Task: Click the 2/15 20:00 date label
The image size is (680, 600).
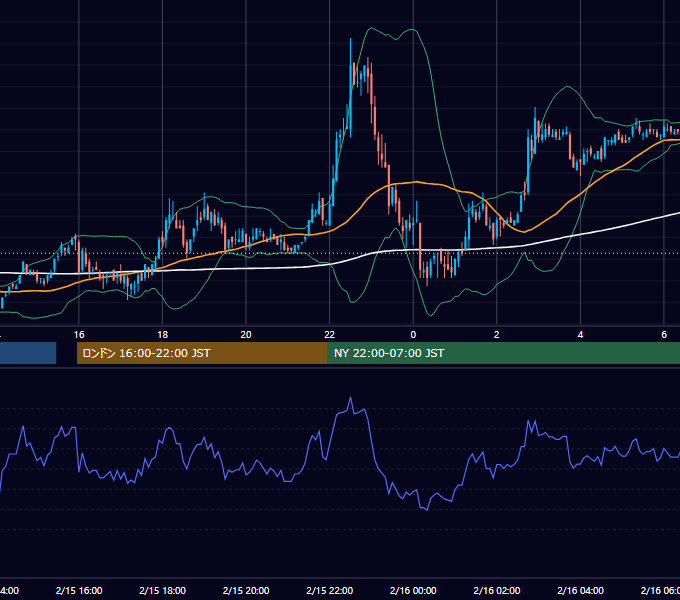Action: coord(246,590)
